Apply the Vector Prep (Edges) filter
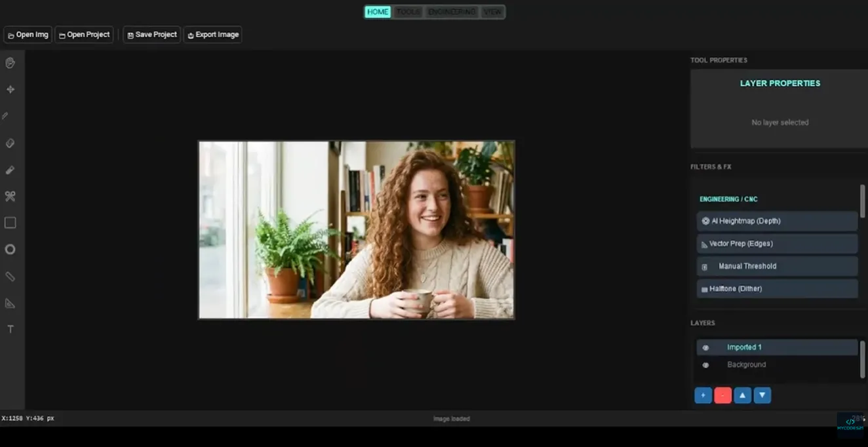The image size is (868, 447). point(777,243)
